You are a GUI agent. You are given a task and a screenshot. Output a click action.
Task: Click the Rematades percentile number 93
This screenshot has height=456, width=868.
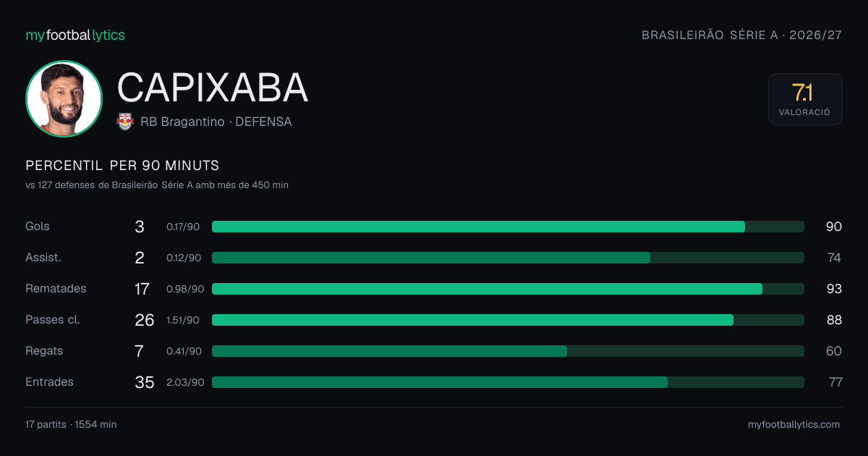click(x=834, y=289)
